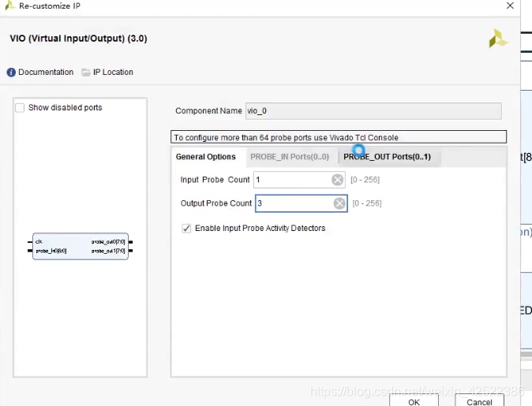Click the probe_out0[7:0] port label
The height and width of the screenshot is (406, 532).
108,242
